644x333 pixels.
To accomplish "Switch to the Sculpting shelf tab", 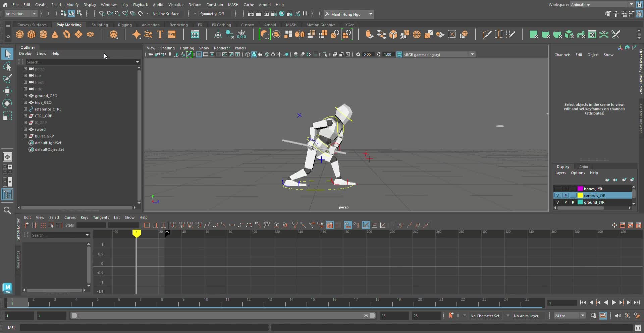I will [100, 25].
